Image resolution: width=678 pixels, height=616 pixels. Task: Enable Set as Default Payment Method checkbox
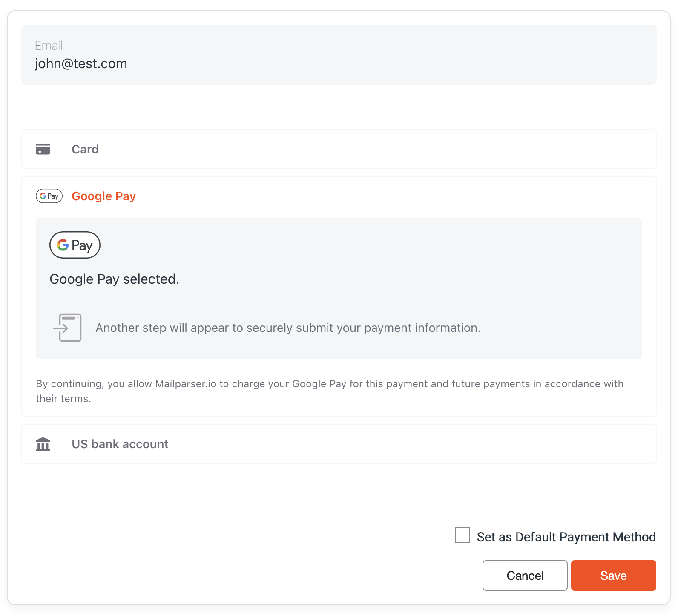[463, 535]
